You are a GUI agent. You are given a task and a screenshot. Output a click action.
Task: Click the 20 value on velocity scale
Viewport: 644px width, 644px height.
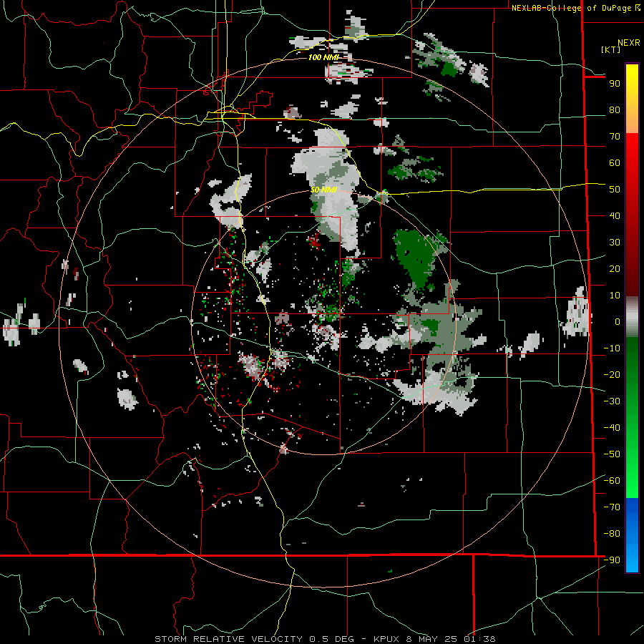615,268
